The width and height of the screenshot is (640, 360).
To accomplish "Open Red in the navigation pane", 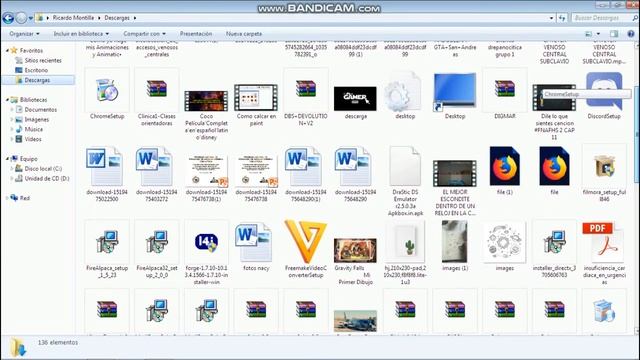I will [x=24, y=198].
